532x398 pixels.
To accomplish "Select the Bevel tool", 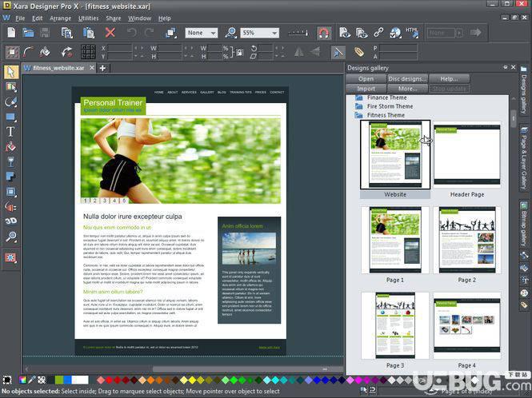I will (x=11, y=192).
